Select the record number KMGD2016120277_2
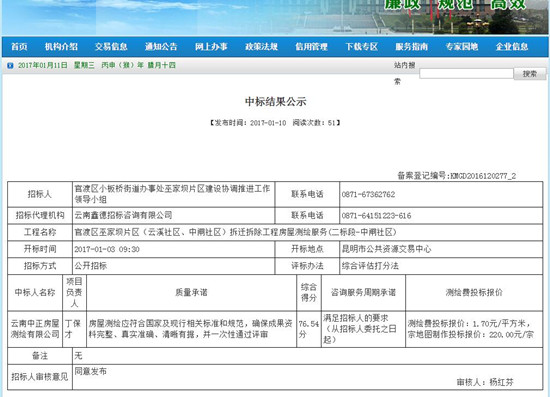The width and height of the screenshot is (550, 397). (483, 176)
